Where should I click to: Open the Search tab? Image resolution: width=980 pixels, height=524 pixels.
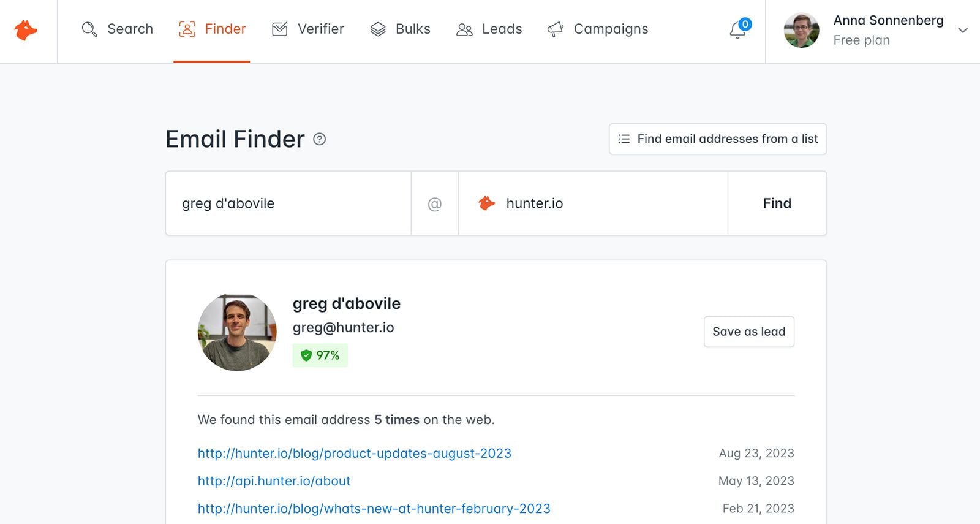pyautogui.click(x=118, y=29)
